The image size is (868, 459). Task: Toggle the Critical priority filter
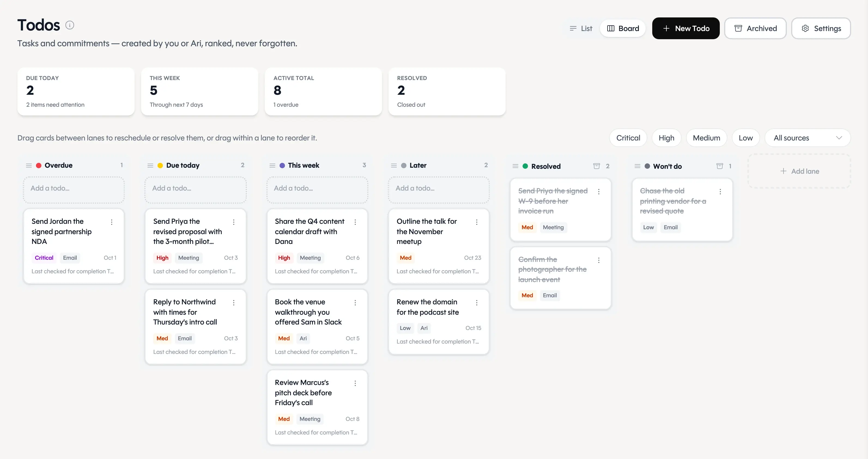628,138
